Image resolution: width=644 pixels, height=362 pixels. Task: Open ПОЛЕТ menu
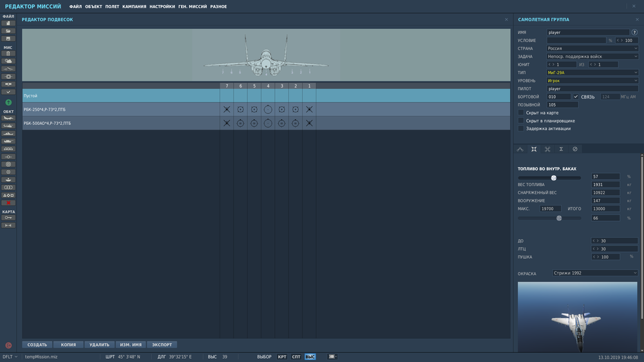(x=112, y=6)
